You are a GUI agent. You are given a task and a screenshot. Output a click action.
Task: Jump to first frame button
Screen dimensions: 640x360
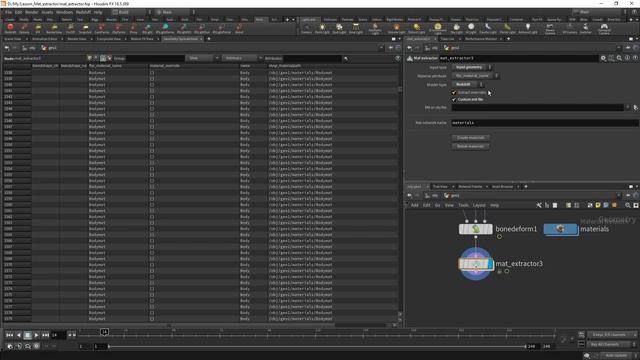click(x=9, y=335)
